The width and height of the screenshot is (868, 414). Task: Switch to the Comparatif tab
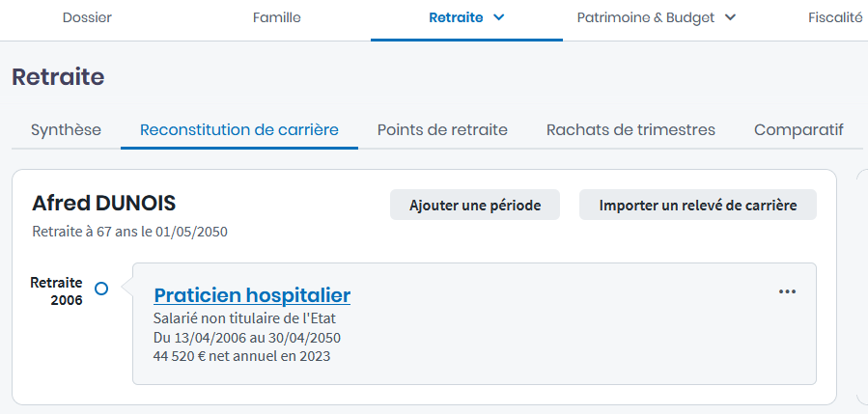(x=798, y=129)
